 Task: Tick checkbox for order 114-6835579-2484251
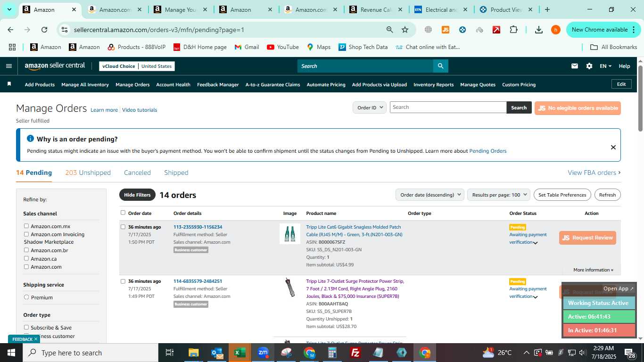pos(123,281)
